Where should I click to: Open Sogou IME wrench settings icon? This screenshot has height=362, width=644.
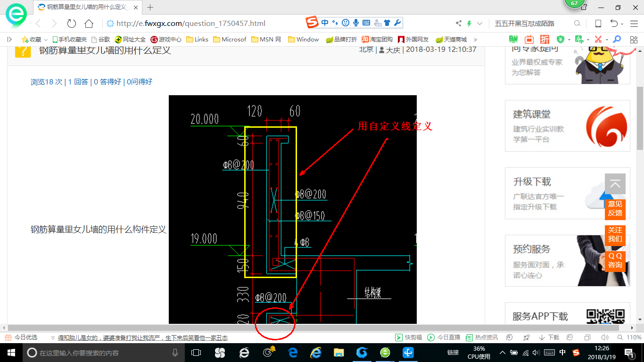click(x=397, y=23)
